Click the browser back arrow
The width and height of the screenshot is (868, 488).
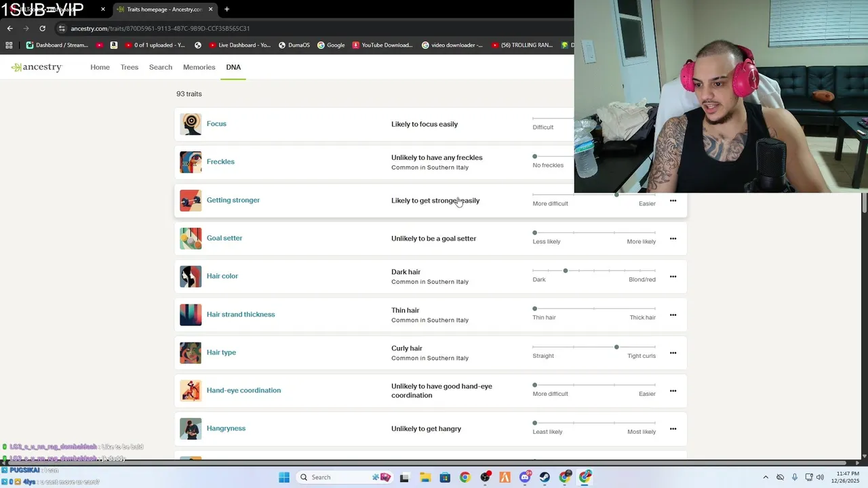coord(9,28)
